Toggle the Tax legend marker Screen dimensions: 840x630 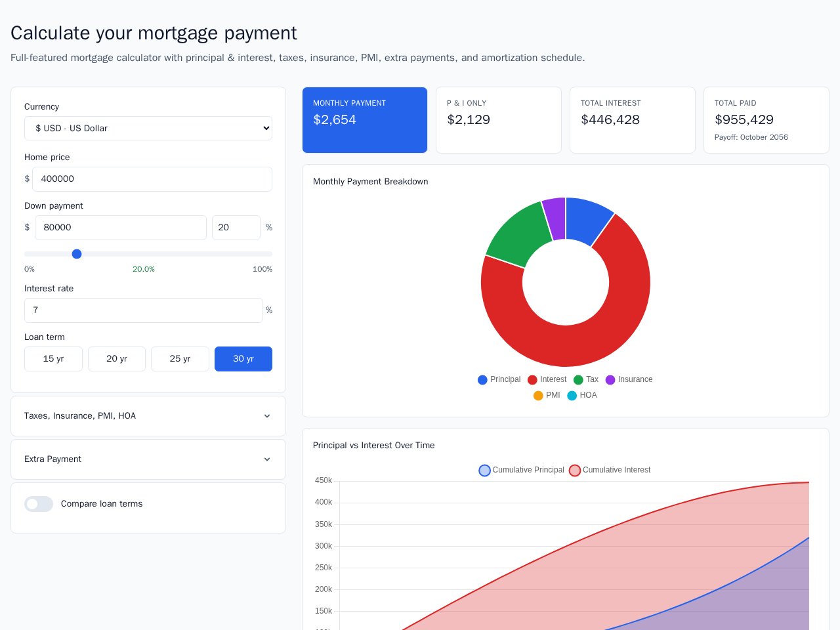578,380
